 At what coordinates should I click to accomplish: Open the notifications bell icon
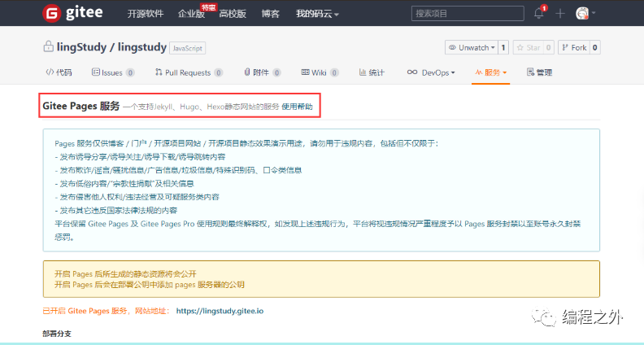539,14
